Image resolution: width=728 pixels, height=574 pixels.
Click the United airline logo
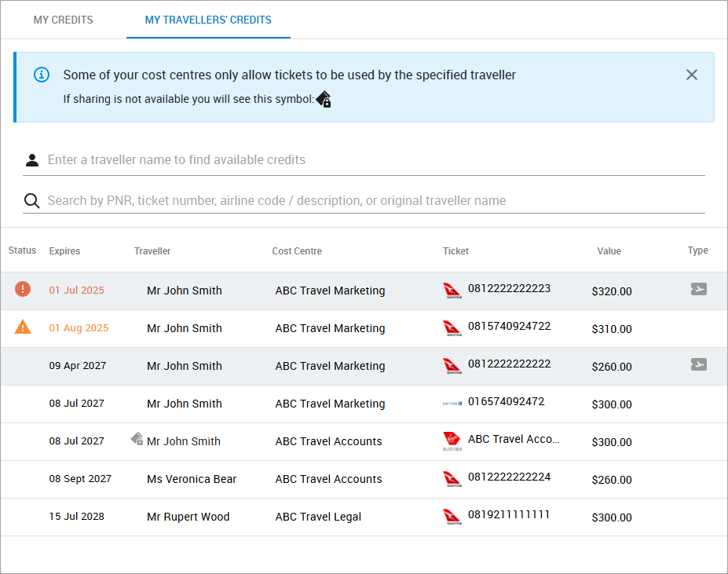pos(451,403)
